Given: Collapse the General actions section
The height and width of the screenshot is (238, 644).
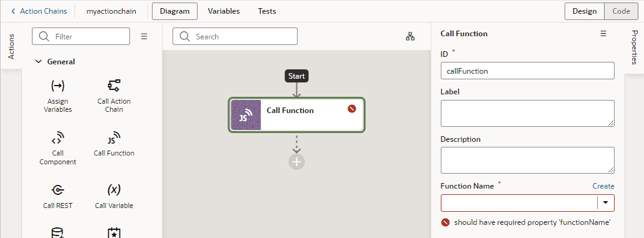Looking at the screenshot, I should point(38,62).
